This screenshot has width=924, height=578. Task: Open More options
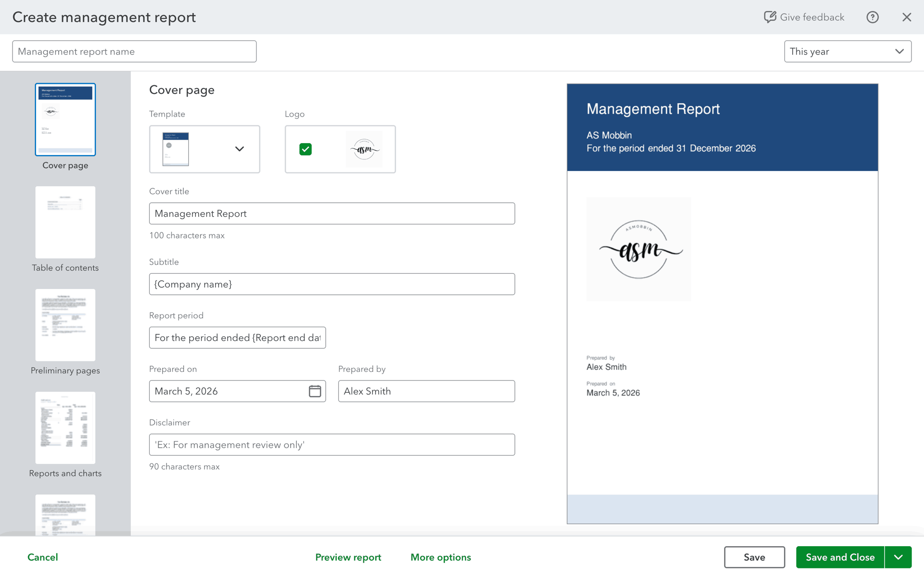(441, 557)
